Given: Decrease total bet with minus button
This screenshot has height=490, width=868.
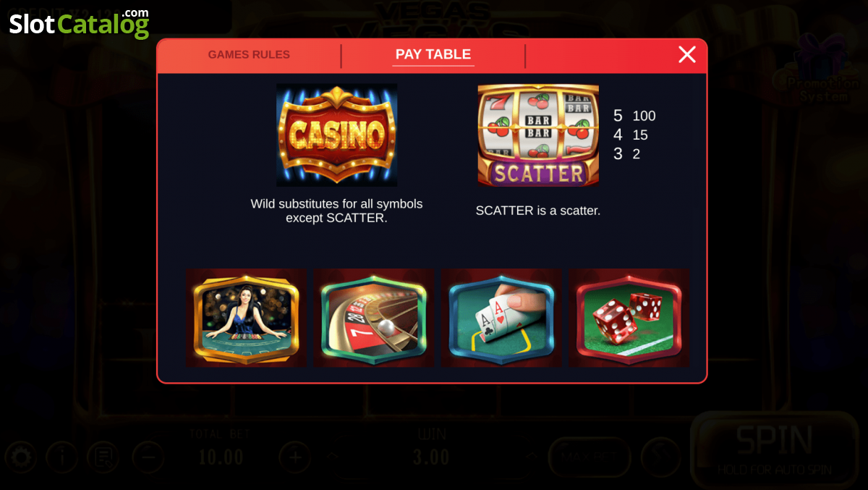Looking at the screenshot, I should [148, 457].
